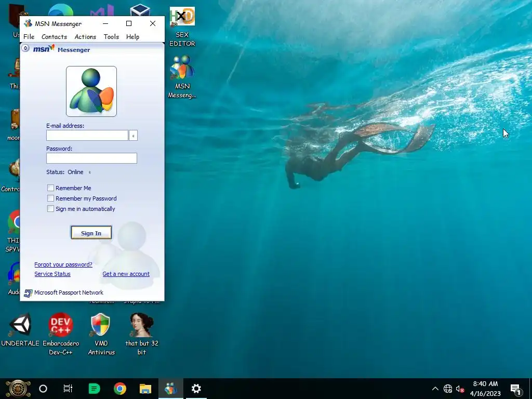Screen dimensions: 532x399
Task: Select the MSN Messenger desktop shortcut
Action: (x=182, y=77)
